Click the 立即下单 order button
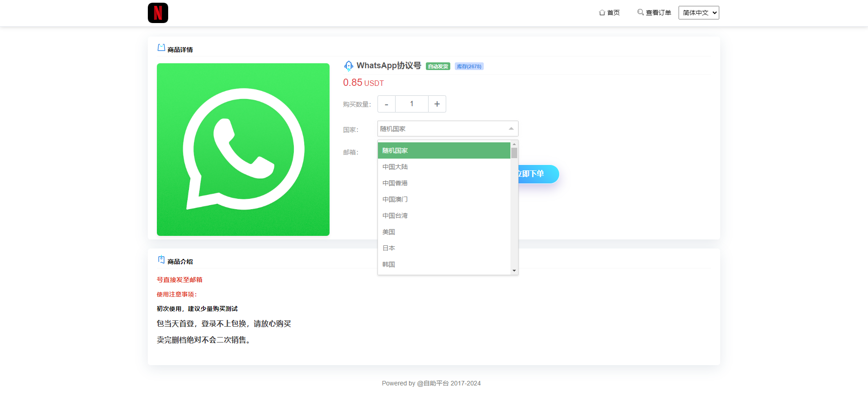Screen dimensions: 868x413 click(x=538, y=174)
